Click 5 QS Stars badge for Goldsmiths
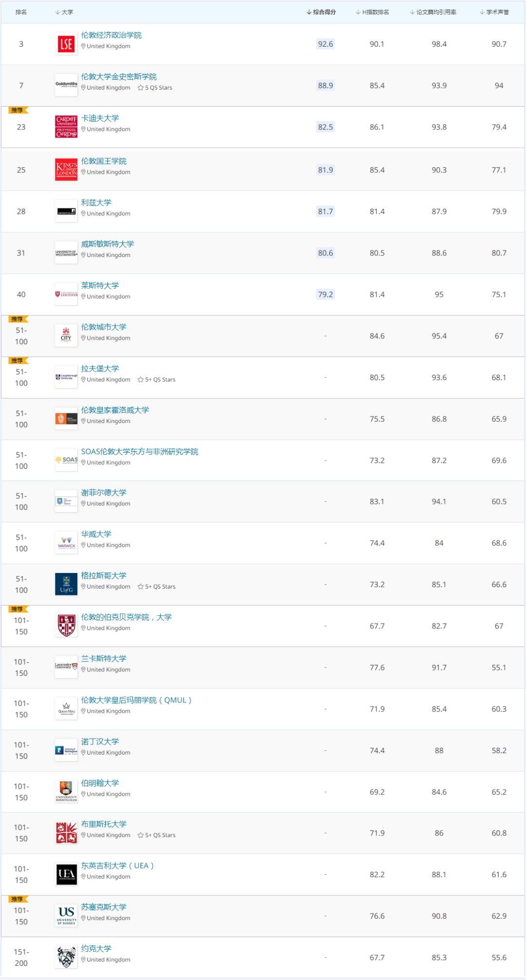Image resolution: width=526 pixels, height=980 pixels. (155, 88)
